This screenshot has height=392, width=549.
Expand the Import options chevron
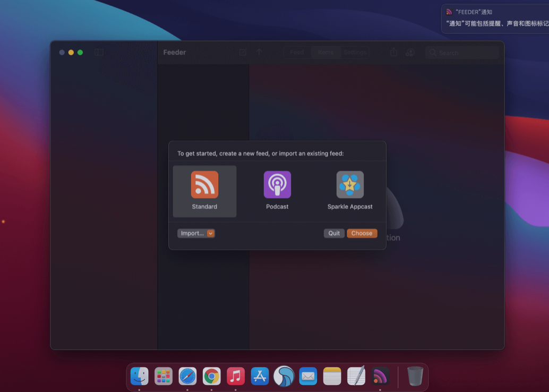point(210,233)
